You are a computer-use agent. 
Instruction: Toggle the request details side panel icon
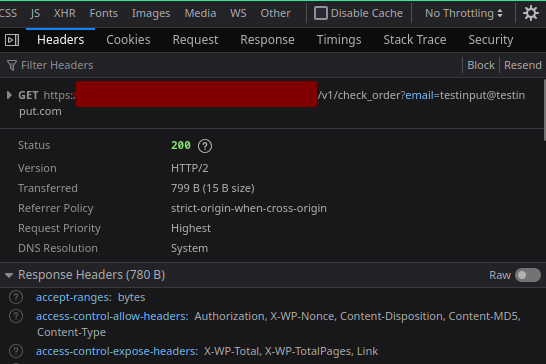(x=12, y=40)
